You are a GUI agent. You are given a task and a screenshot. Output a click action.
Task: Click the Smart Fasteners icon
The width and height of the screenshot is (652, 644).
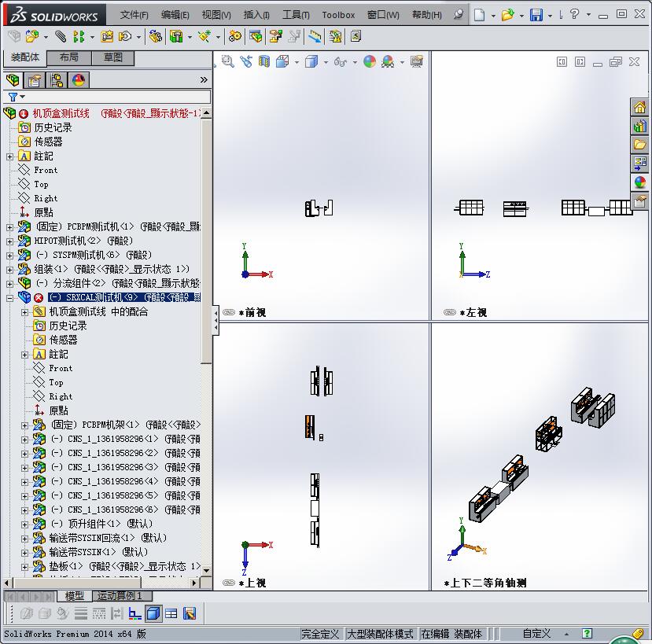[x=107, y=37]
